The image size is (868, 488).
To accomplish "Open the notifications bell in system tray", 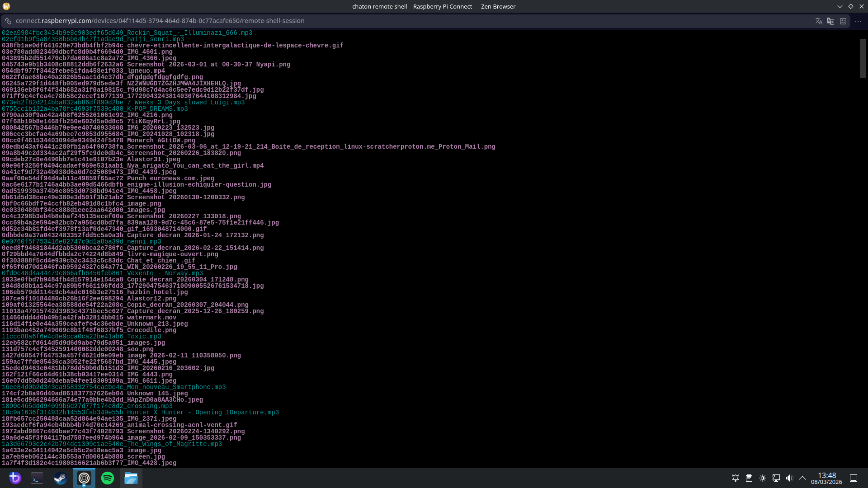I will [x=736, y=478].
